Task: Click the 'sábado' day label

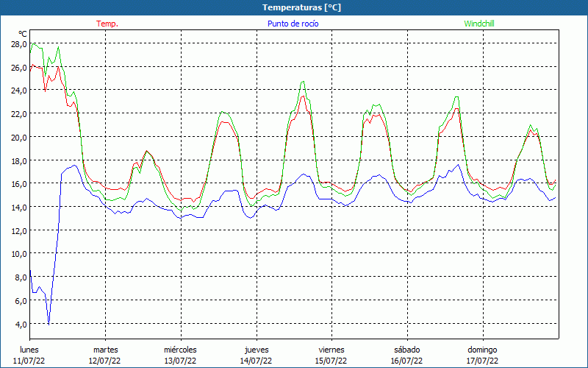Action: pyautogui.click(x=407, y=350)
